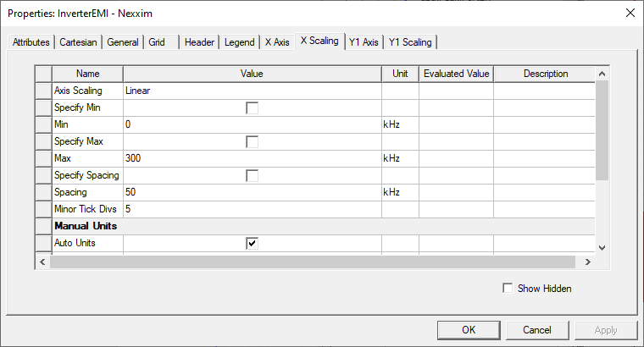Edit the Min value field showing 0
This screenshot has height=347, width=644.
pyautogui.click(x=253, y=124)
